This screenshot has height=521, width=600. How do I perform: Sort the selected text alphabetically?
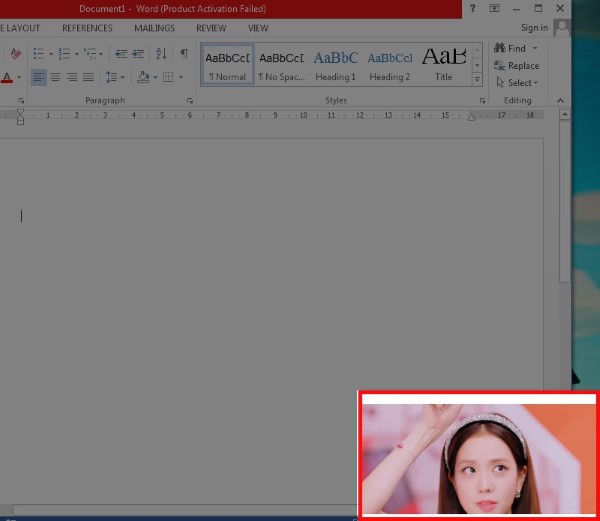coord(161,53)
